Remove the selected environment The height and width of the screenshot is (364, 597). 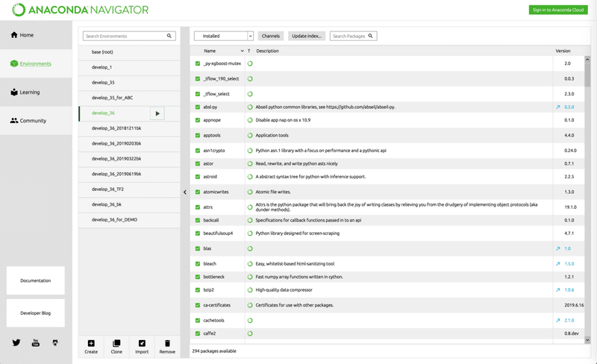[167, 347]
